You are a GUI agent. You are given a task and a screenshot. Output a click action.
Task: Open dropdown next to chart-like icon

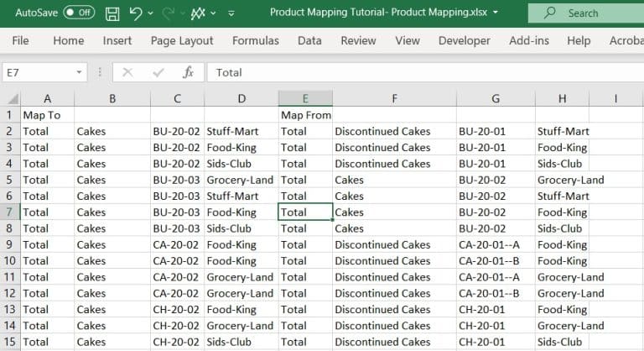213,13
